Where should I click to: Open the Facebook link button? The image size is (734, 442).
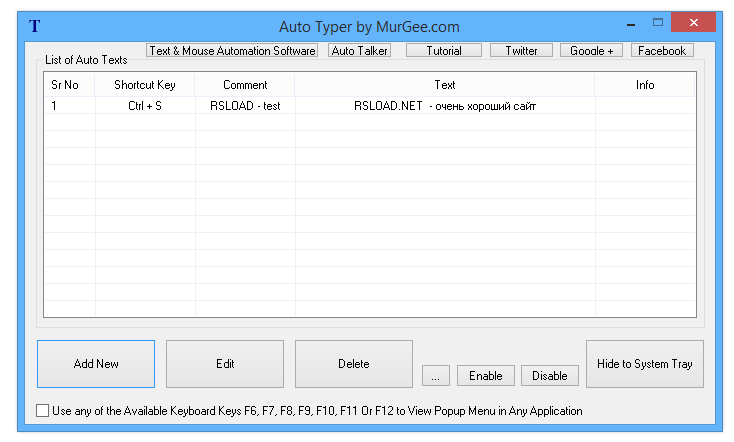coord(662,50)
